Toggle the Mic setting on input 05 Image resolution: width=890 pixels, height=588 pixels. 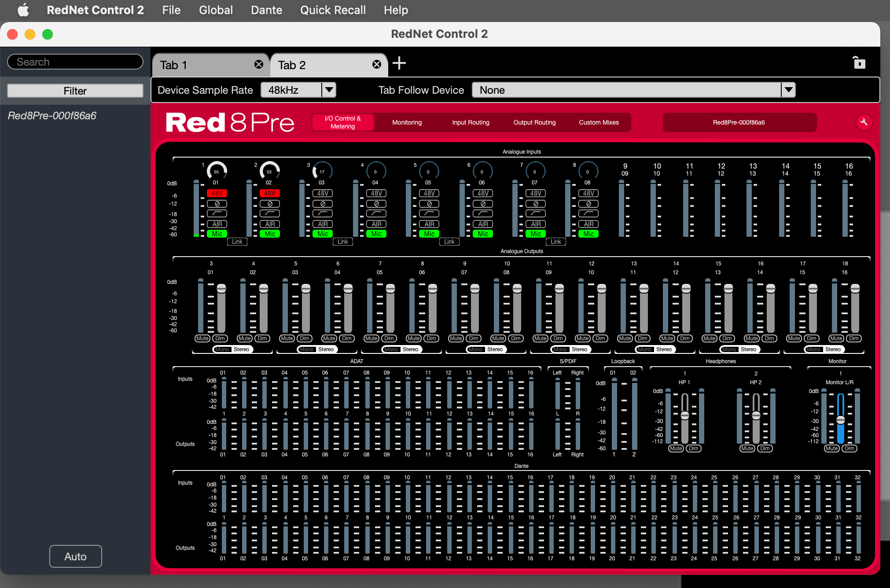click(429, 234)
